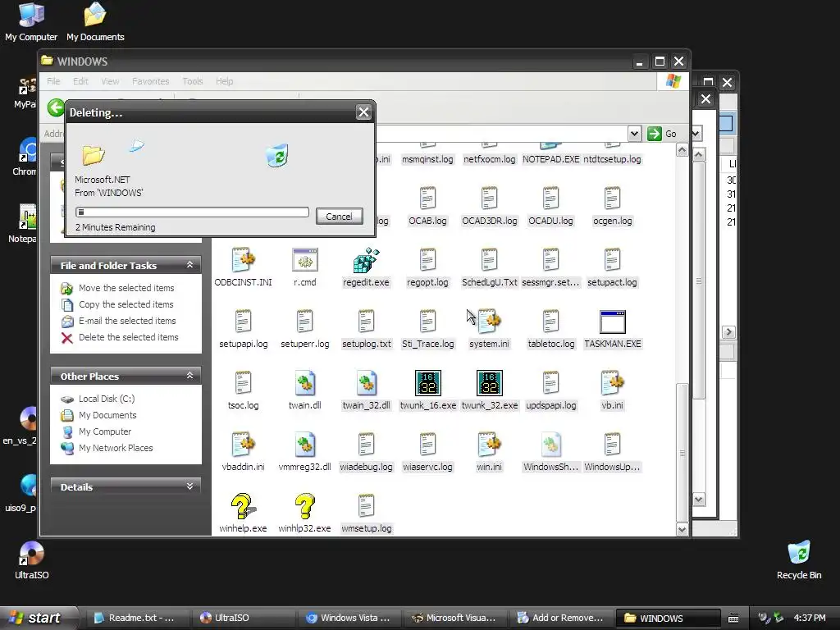Select the r.cmd file icon
Screen dimensions: 840x630
click(305, 260)
